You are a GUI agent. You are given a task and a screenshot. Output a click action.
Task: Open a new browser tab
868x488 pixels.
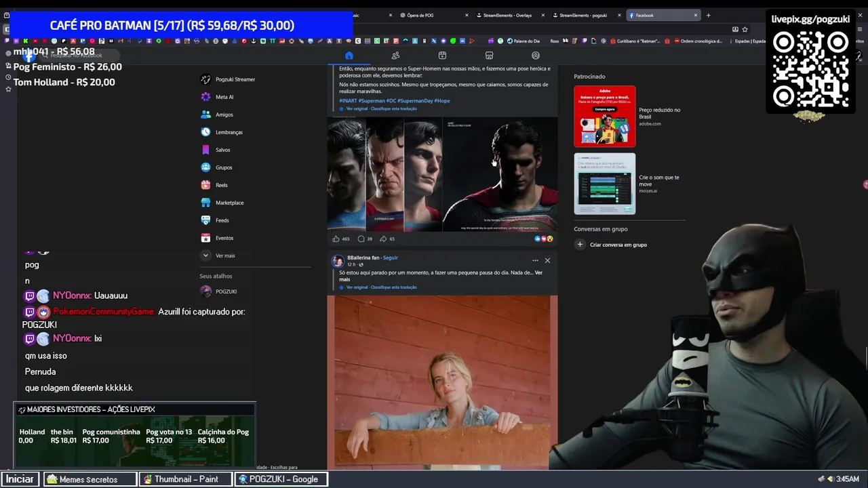[x=708, y=15]
